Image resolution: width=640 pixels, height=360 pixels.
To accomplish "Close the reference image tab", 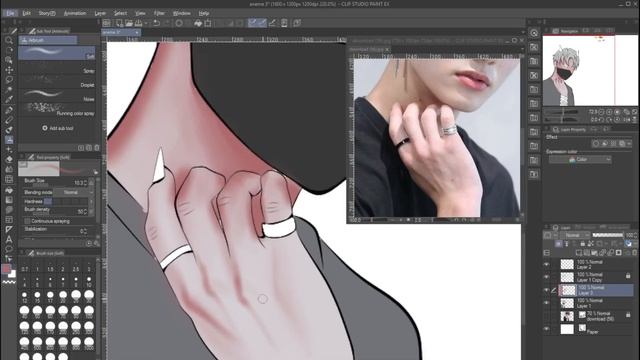I will coord(387,49).
